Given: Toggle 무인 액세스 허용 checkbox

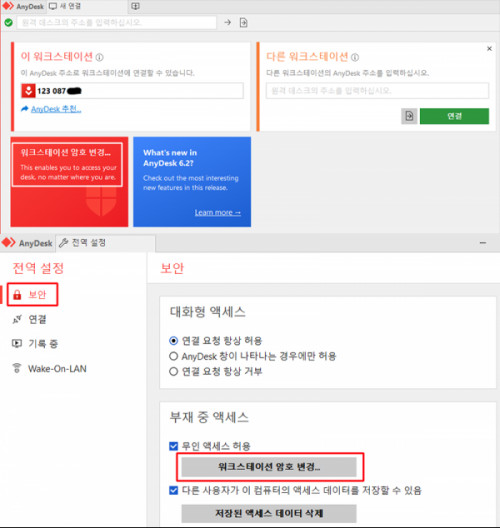Looking at the screenshot, I should pyautogui.click(x=173, y=446).
